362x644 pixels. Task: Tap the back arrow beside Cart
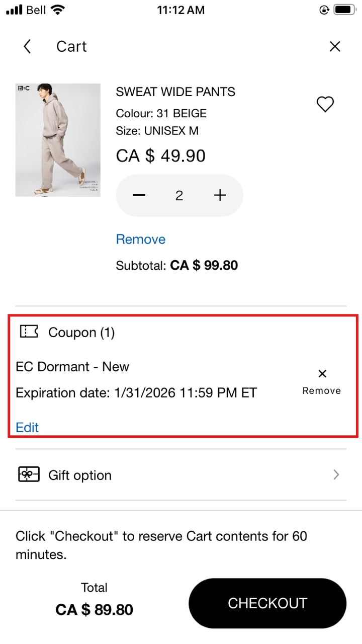[x=27, y=47]
